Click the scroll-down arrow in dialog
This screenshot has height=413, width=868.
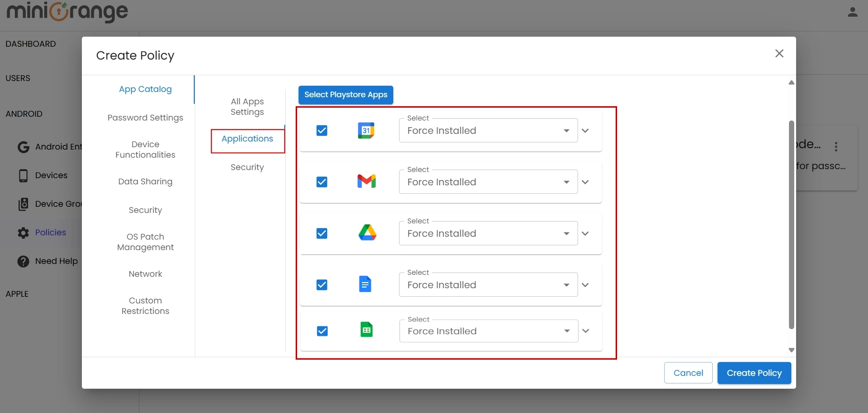pos(791,350)
